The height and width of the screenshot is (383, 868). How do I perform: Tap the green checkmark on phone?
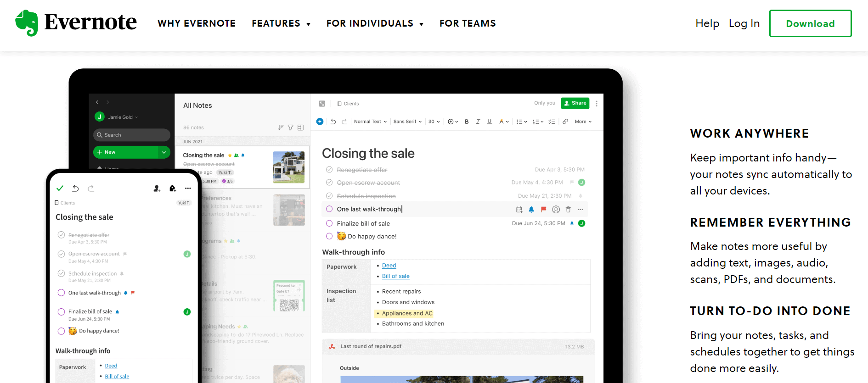60,188
